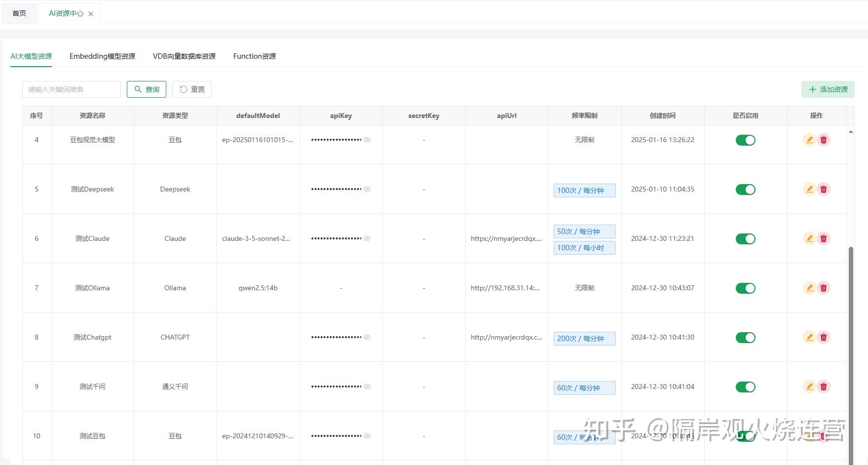Reveal the apiKey for 测试Claude
The image size is (868, 465).
367,238
